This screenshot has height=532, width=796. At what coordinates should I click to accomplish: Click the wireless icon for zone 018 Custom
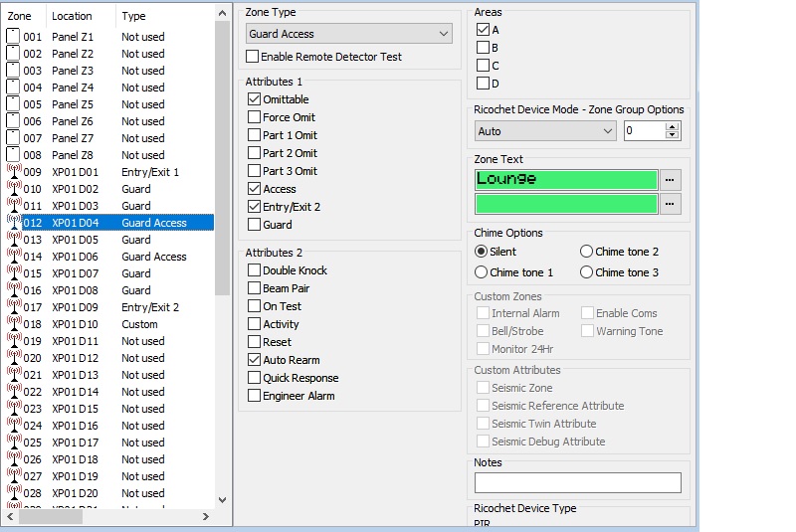click(x=13, y=324)
